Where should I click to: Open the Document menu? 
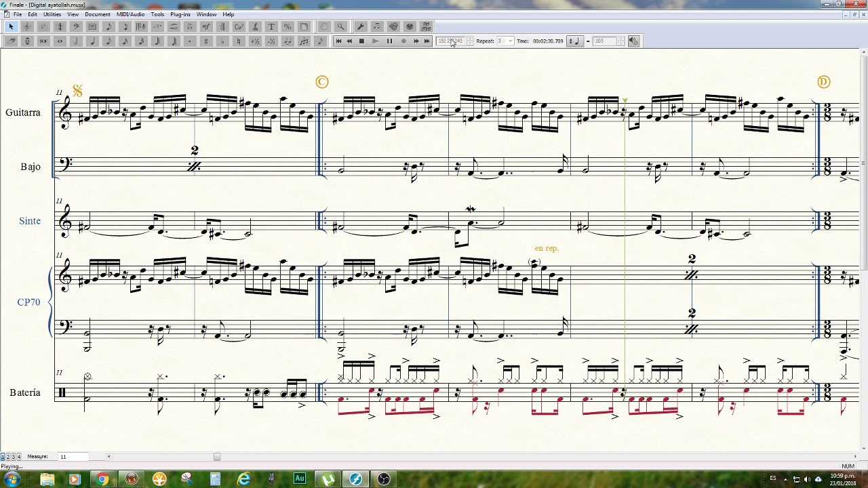(x=98, y=14)
